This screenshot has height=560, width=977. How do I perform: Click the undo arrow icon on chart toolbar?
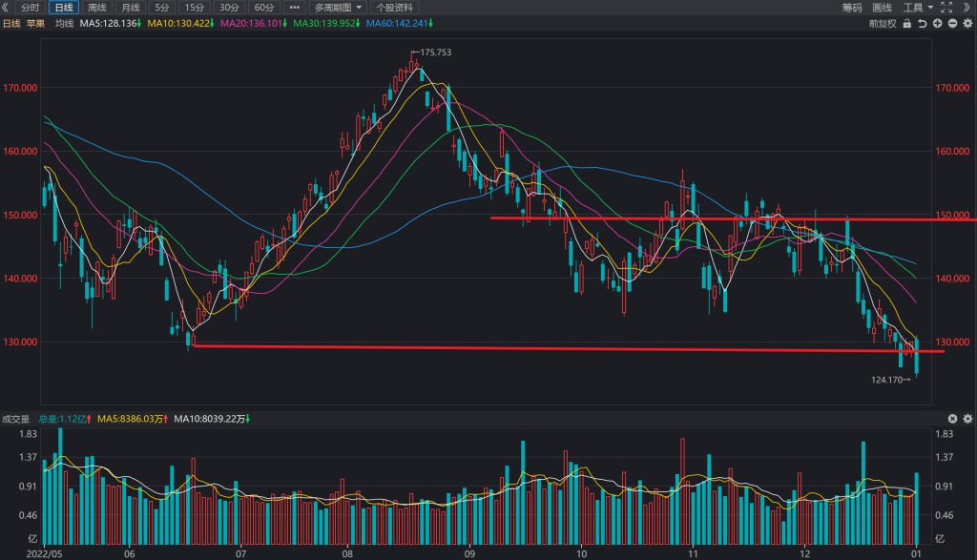click(x=923, y=24)
